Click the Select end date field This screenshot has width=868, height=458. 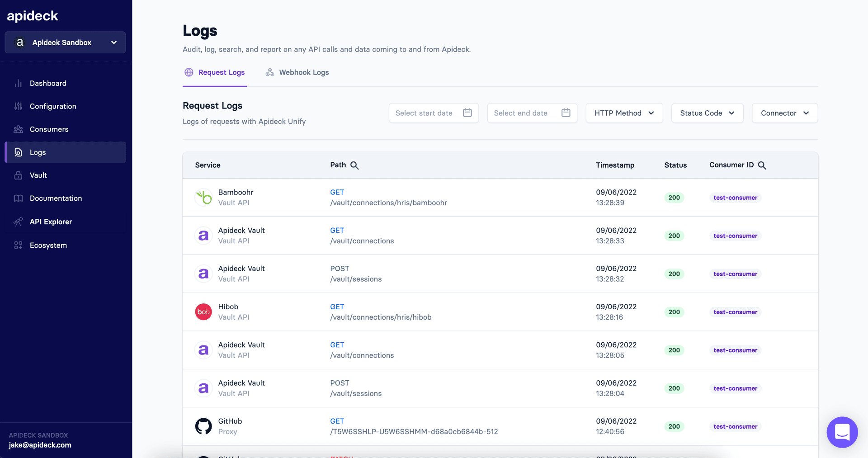pos(532,113)
